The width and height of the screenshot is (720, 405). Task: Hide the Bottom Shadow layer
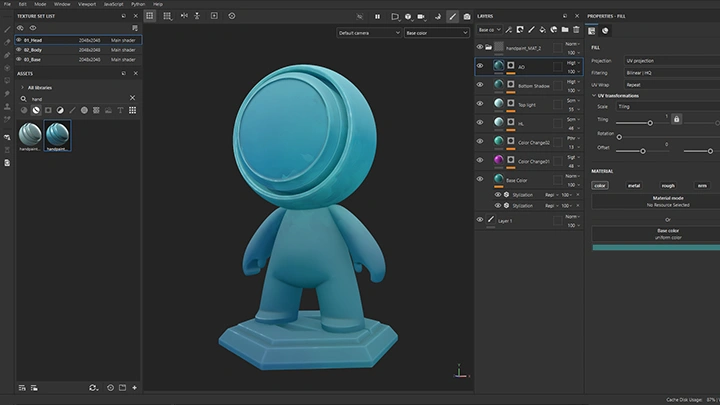(x=480, y=86)
